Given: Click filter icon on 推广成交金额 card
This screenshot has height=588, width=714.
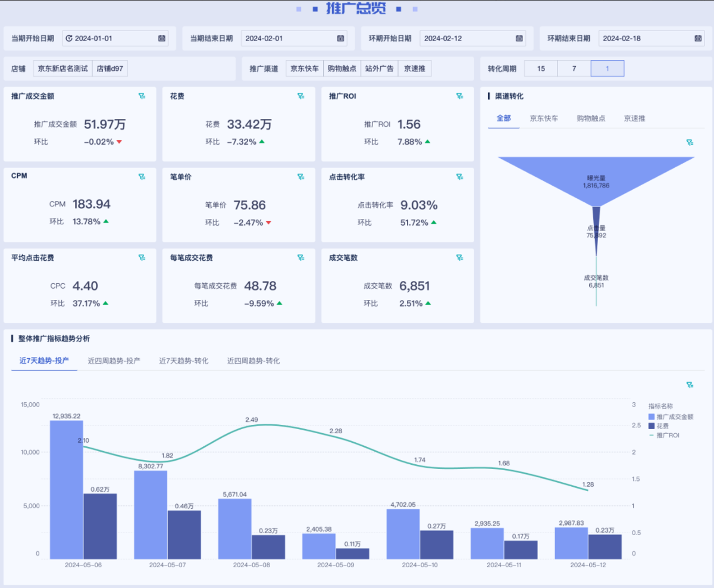Looking at the screenshot, I should click(142, 96).
